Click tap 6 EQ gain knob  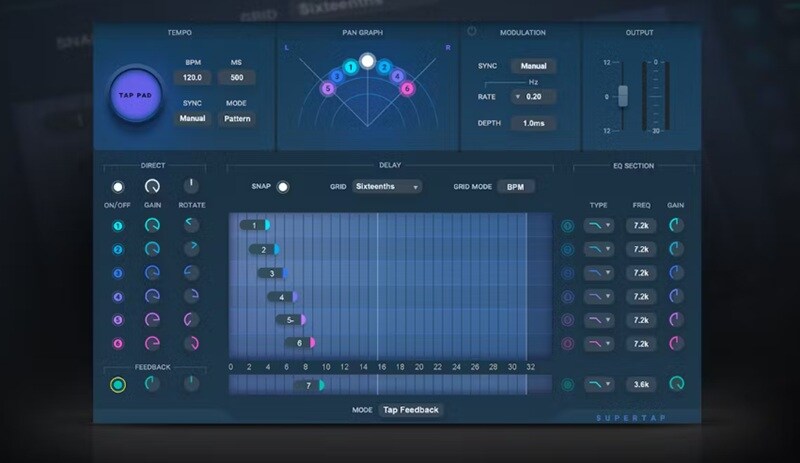676,343
